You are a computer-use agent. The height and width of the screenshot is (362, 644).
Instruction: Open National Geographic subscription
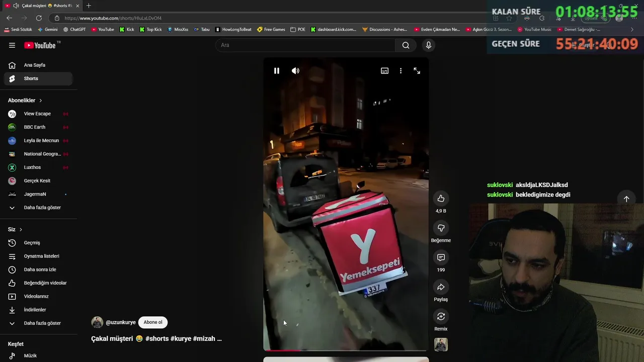click(38, 154)
